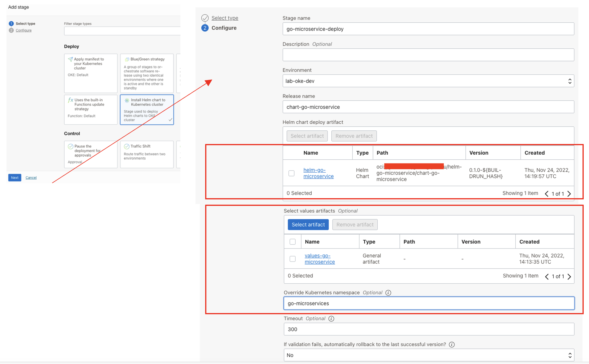This screenshot has width=589, height=364.
Task: Click info icon beside Override Kubernetes namespace
Action: tap(388, 293)
